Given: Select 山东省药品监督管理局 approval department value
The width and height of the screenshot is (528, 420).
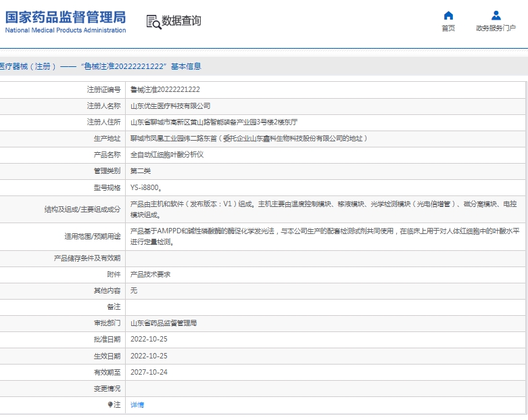Looking at the screenshot, I should [164, 323].
